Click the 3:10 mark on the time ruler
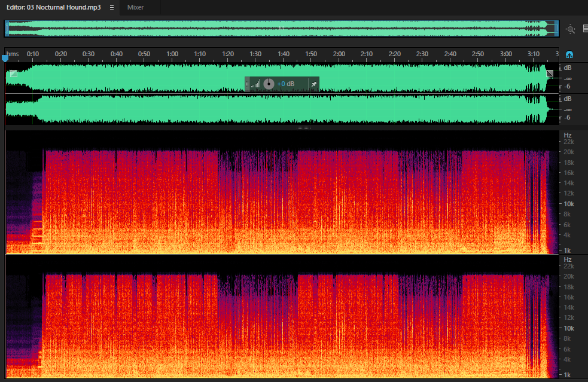This screenshot has height=382, width=588. tap(534, 54)
